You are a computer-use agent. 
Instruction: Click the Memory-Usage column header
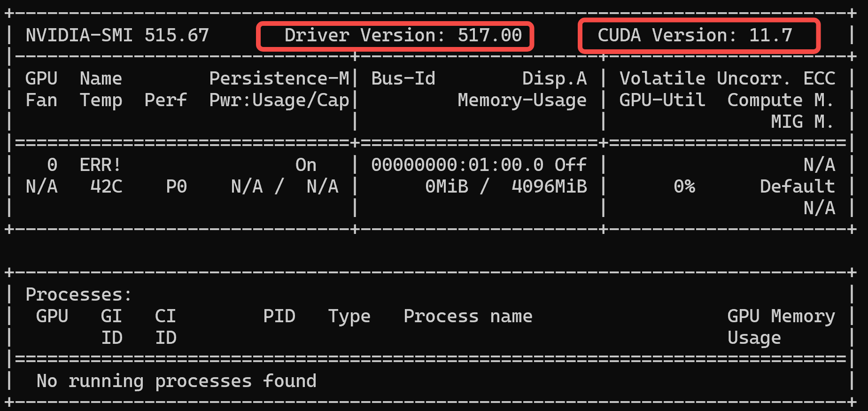(522, 101)
